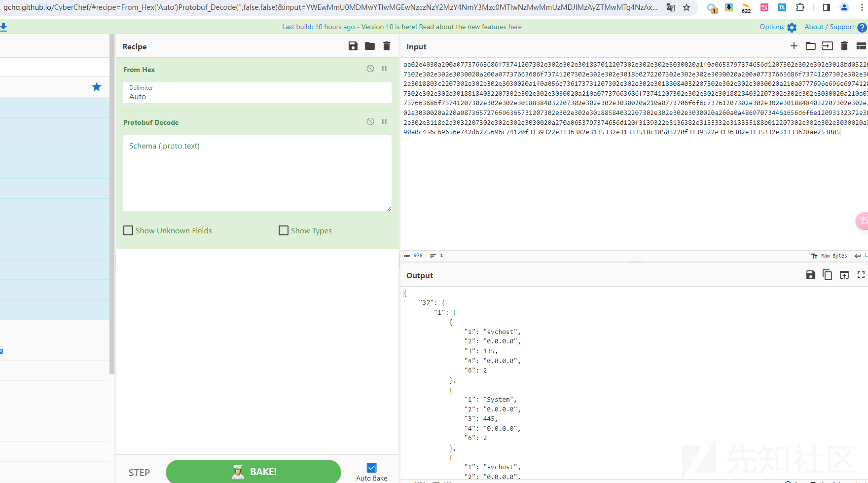Click the extension icon showing 622

tap(746, 7)
